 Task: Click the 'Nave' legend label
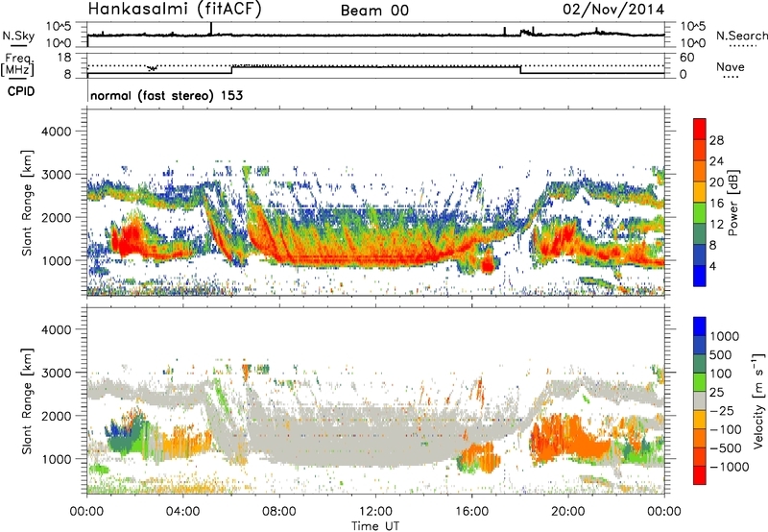point(730,66)
